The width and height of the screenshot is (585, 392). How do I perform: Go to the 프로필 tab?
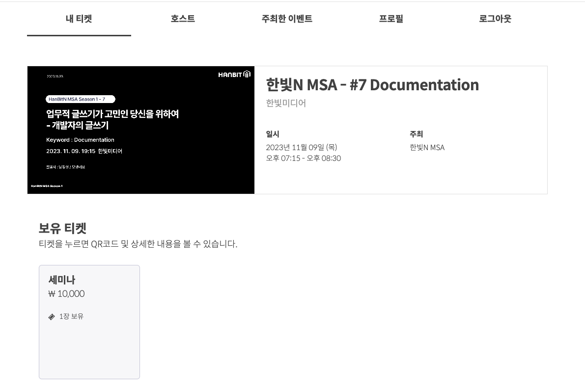click(x=391, y=19)
